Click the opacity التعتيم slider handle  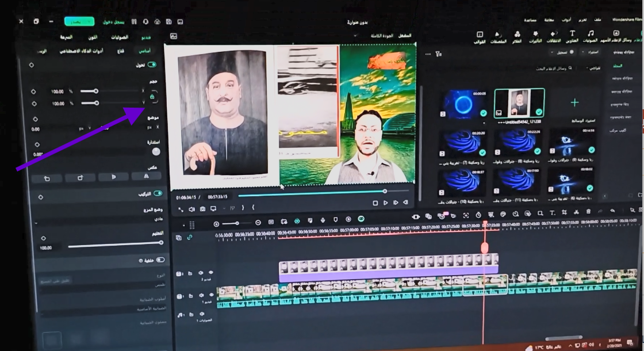click(160, 242)
